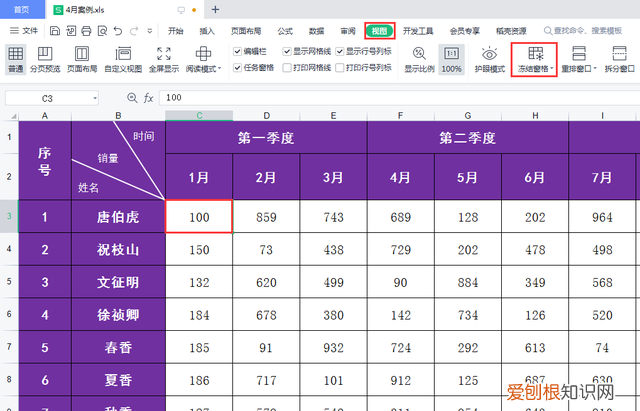This screenshot has height=411, width=640.
Task: Click the 6月 header cell
Action: [x=535, y=177]
